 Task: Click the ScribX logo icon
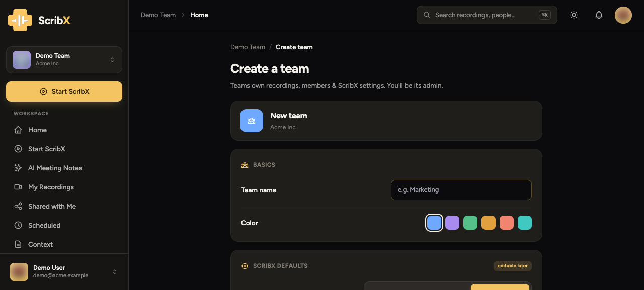pyautogui.click(x=20, y=20)
